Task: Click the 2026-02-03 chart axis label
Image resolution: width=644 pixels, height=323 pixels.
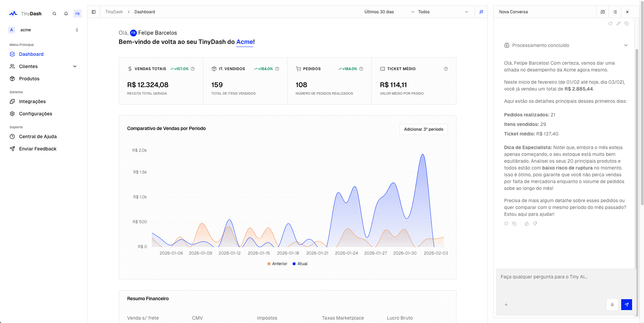Action: [436, 253]
